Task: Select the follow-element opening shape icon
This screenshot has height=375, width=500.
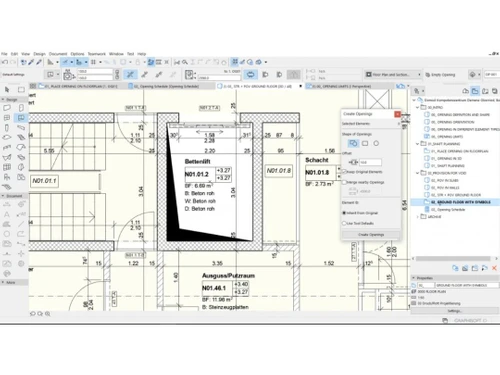Action: 353,143
